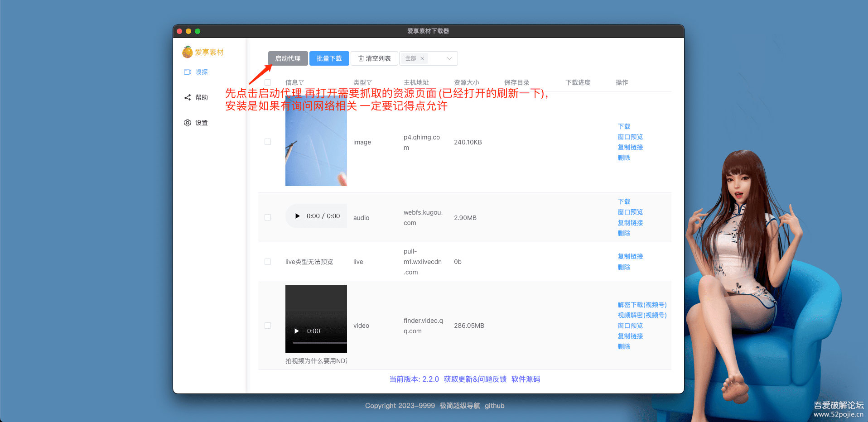The width and height of the screenshot is (868, 422).
Task: Click the live类型无法预览 text
Action: tap(309, 262)
